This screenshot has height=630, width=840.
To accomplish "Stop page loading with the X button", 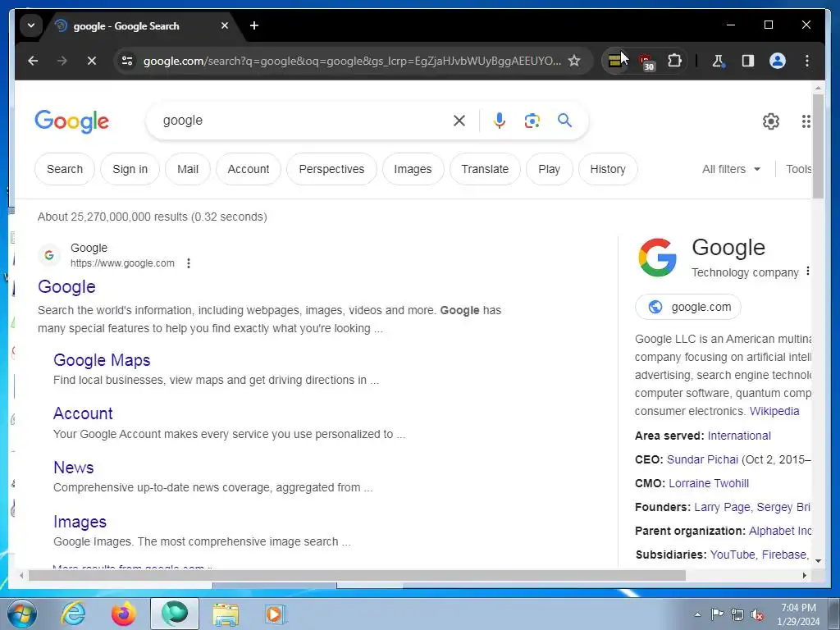I will click(x=92, y=61).
